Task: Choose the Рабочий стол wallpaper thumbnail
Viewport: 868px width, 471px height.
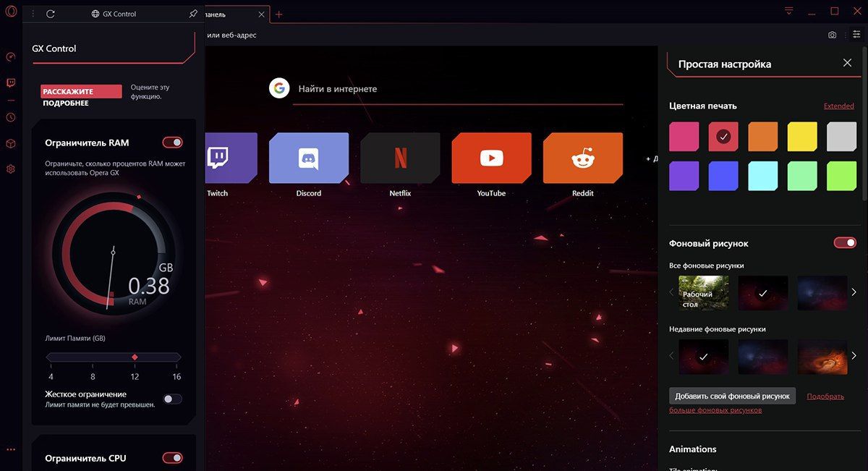Action: (x=703, y=293)
